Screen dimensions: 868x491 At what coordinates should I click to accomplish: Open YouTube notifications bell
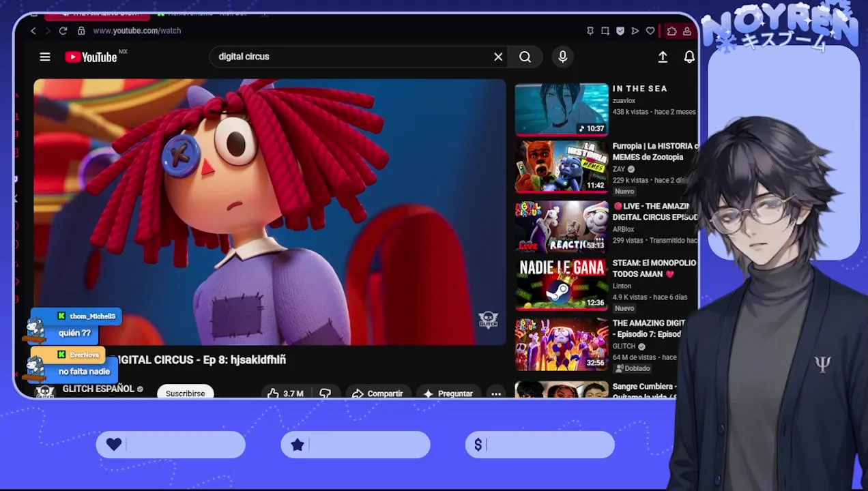tap(689, 57)
